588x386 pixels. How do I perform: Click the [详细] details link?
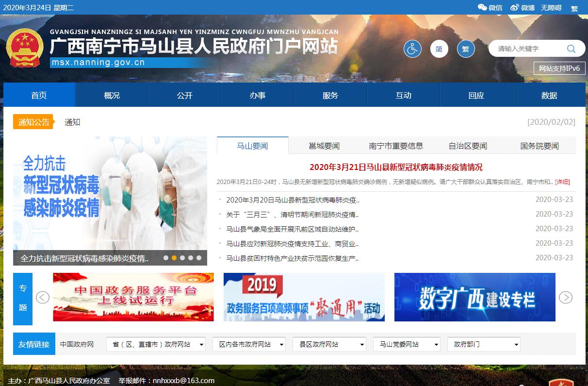[x=562, y=182]
